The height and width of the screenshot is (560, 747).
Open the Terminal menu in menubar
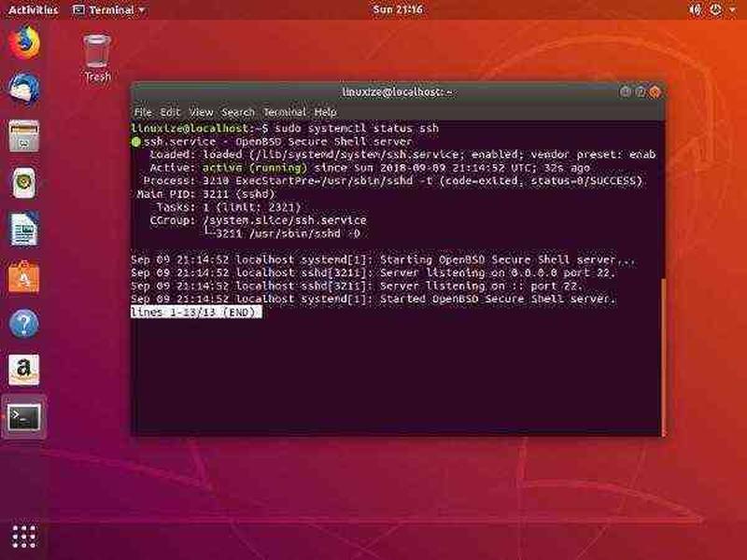click(285, 112)
